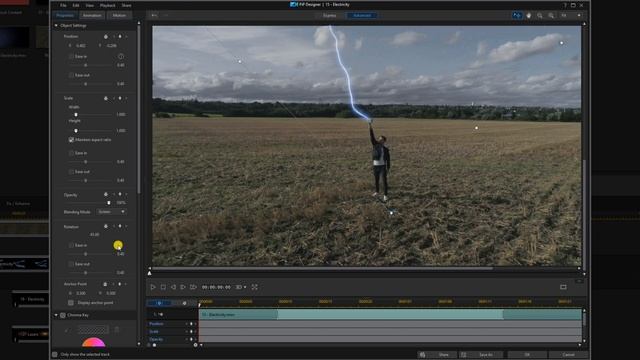Viewport: 640px width, 360px height.
Task: Add a Rotation keyframe
Action: click(120, 227)
